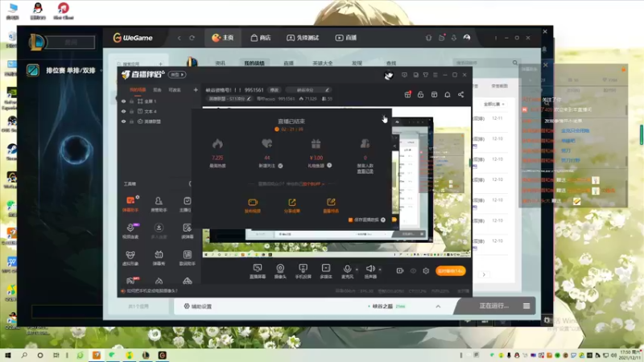Open the 直播 tab in WeGame top bar
Screen dimensions: 644x362
click(x=346, y=38)
